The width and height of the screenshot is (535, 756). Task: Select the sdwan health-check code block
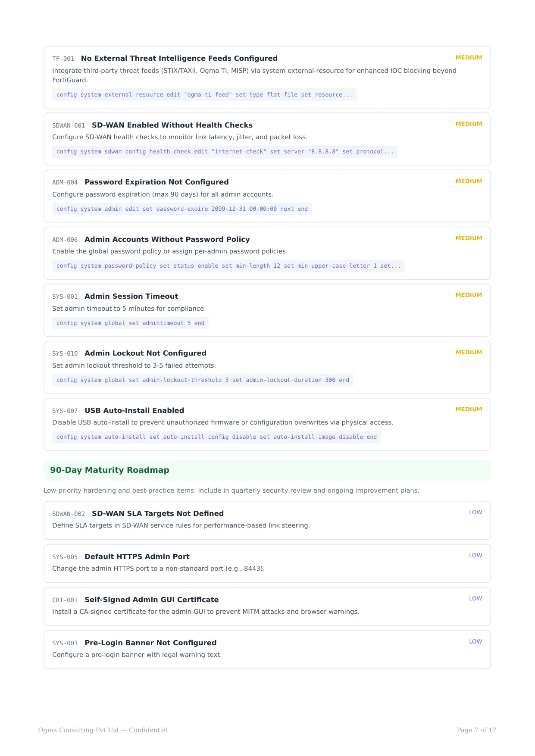coord(225,152)
